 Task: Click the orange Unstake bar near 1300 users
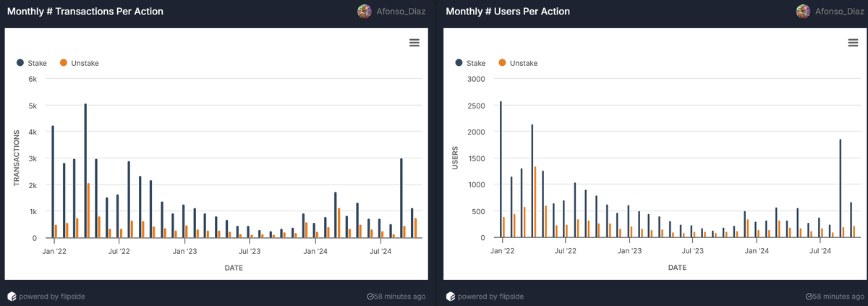click(535, 203)
